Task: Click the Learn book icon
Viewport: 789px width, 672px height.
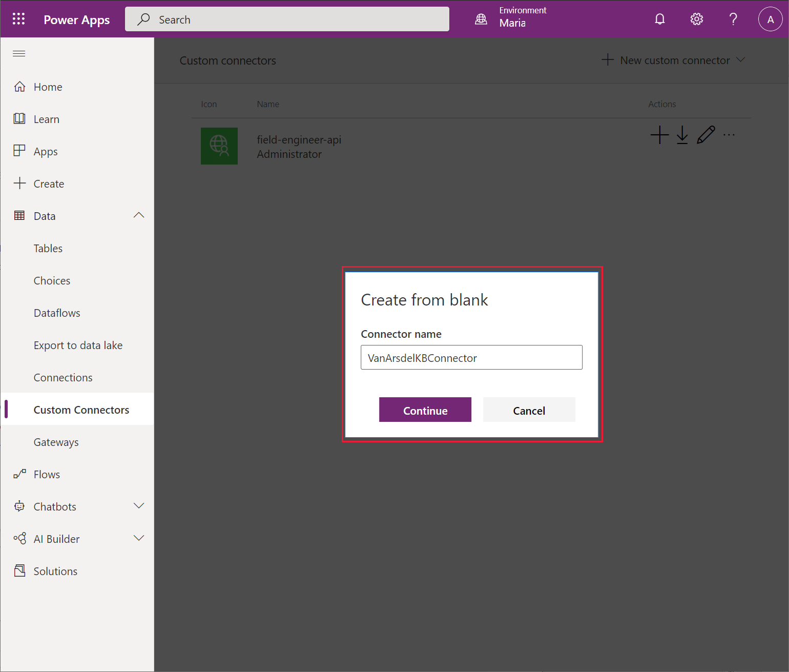Action: [x=19, y=119]
